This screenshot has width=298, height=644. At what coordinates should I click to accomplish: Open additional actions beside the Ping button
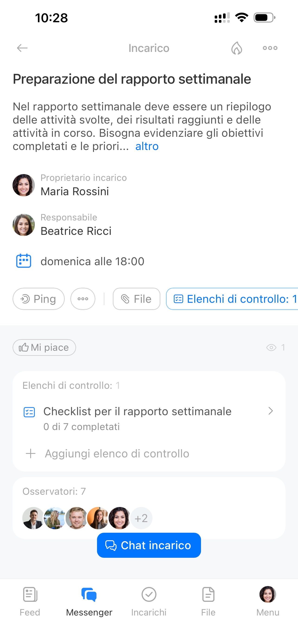[x=83, y=299]
